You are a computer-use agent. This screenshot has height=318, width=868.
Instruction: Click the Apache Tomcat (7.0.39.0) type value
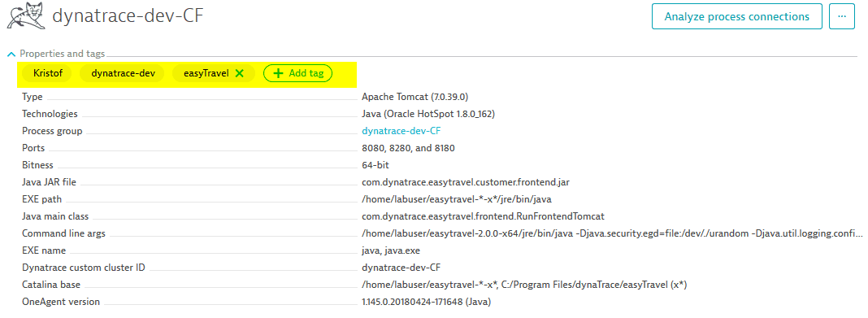click(x=415, y=97)
